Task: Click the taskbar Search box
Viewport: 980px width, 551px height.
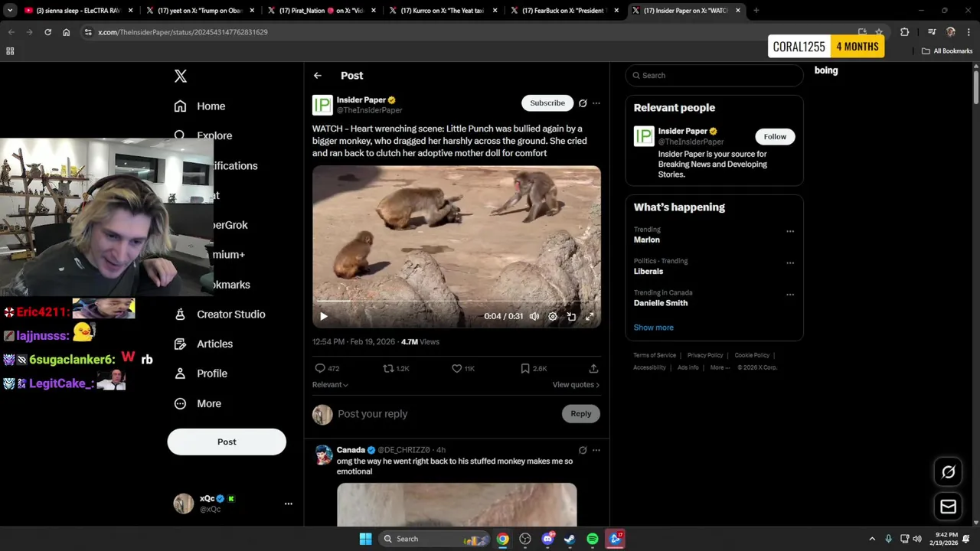Action: (x=434, y=539)
